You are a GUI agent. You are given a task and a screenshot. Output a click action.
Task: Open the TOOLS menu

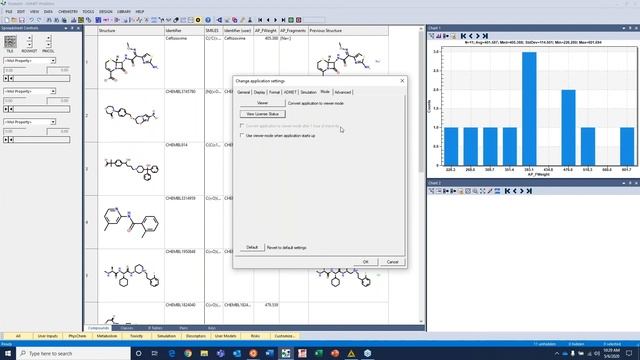(x=88, y=11)
